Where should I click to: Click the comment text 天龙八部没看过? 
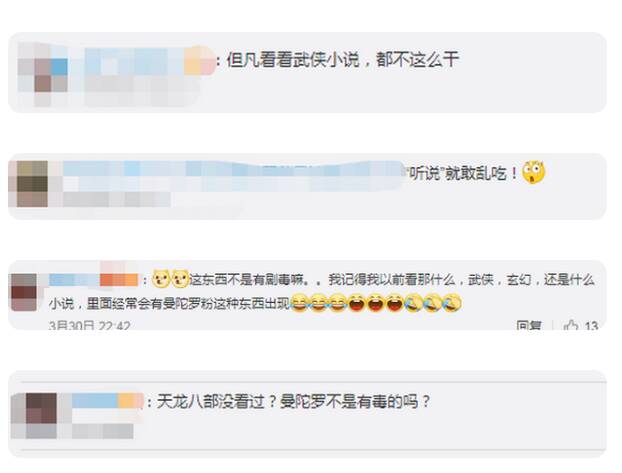(211, 402)
